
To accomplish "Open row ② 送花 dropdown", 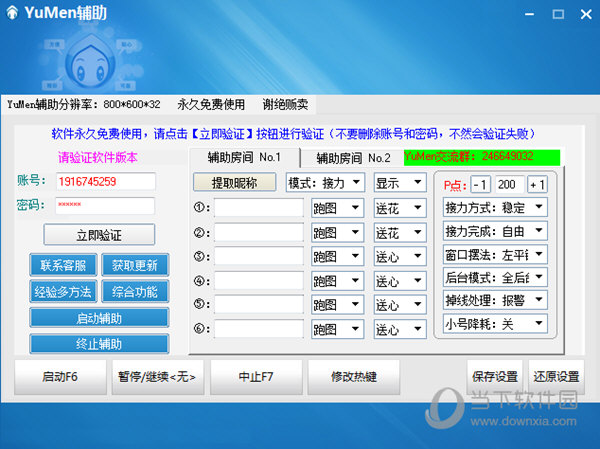I will pos(400,232).
